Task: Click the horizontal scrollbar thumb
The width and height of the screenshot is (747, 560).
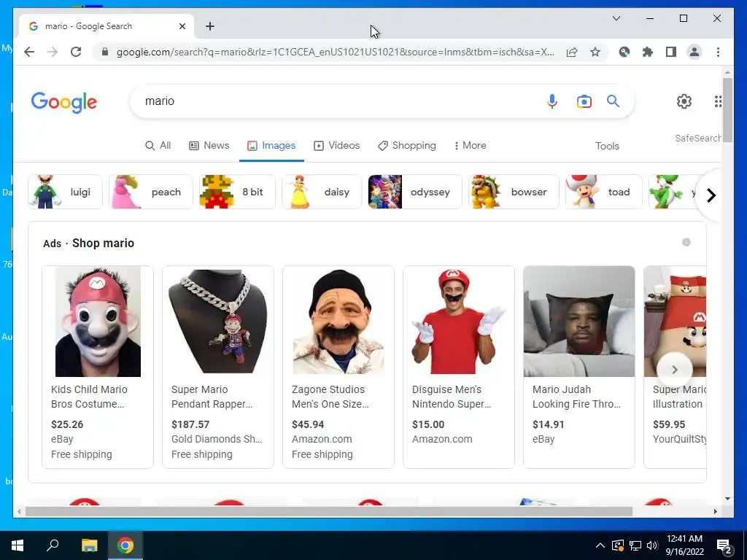Action: (329, 511)
